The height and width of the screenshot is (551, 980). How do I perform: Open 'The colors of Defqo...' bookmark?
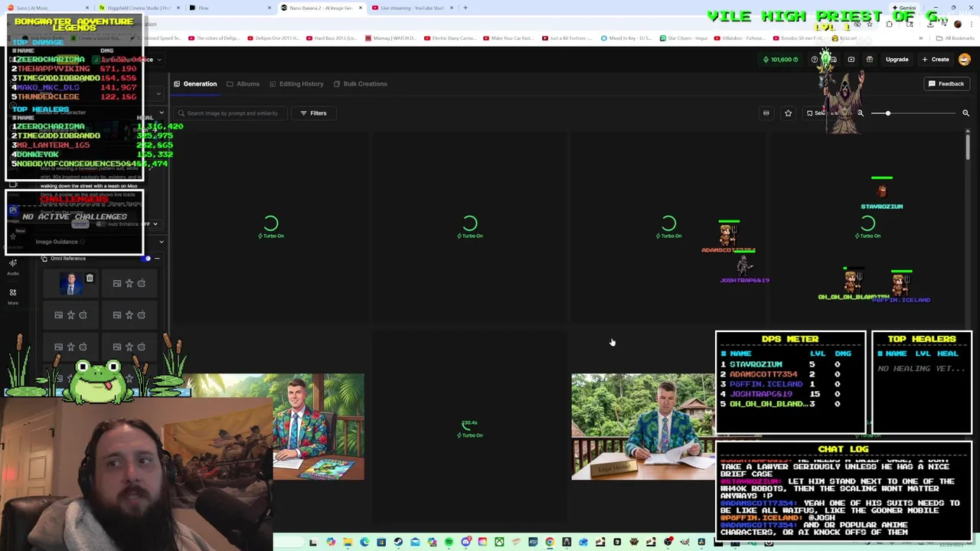pos(214,37)
